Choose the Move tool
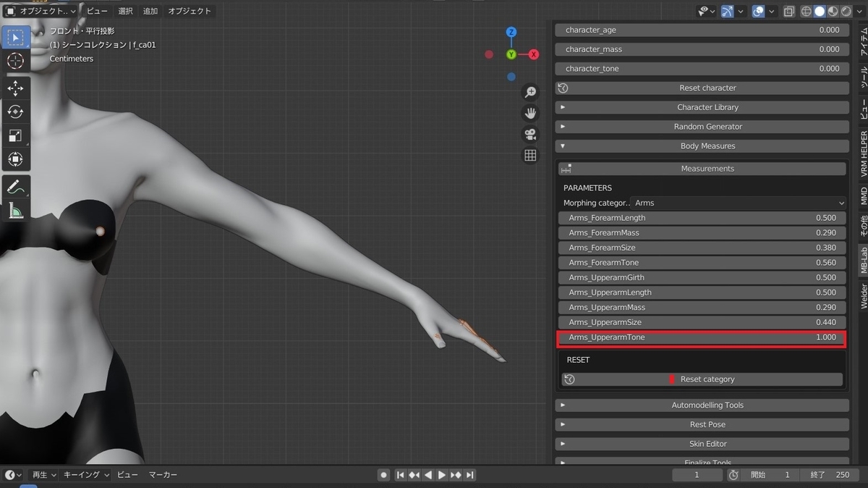The image size is (868, 488). point(15,88)
